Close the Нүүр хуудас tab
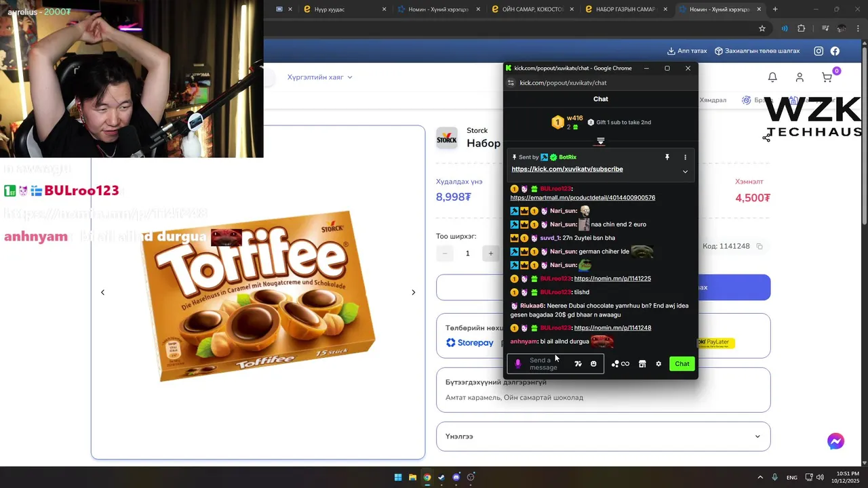Screen dimensions: 868x488 pyautogui.click(x=384, y=9)
